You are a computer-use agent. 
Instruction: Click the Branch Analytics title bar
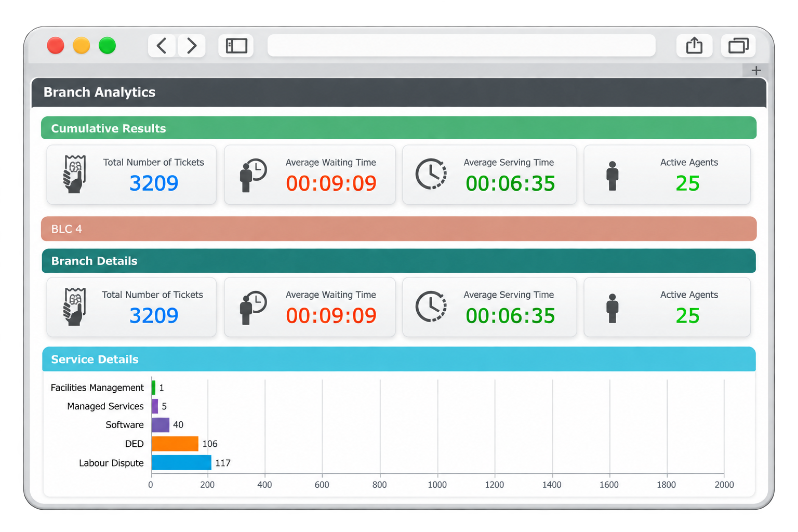(399, 92)
